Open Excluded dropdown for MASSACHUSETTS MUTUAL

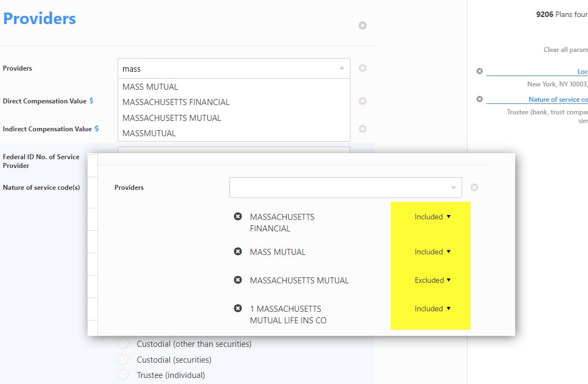click(x=432, y=280)
